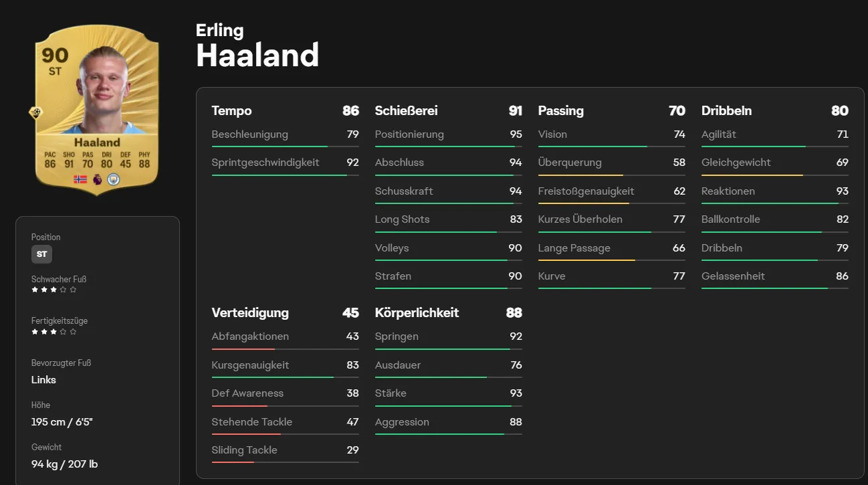Click the Schwacher Fuß star rating

click(x=54, y=290)
